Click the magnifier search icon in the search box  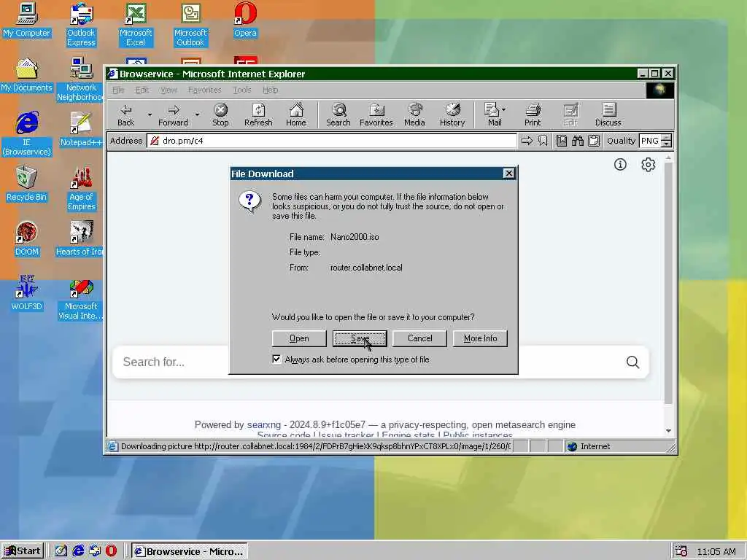(x=632, y=362)
